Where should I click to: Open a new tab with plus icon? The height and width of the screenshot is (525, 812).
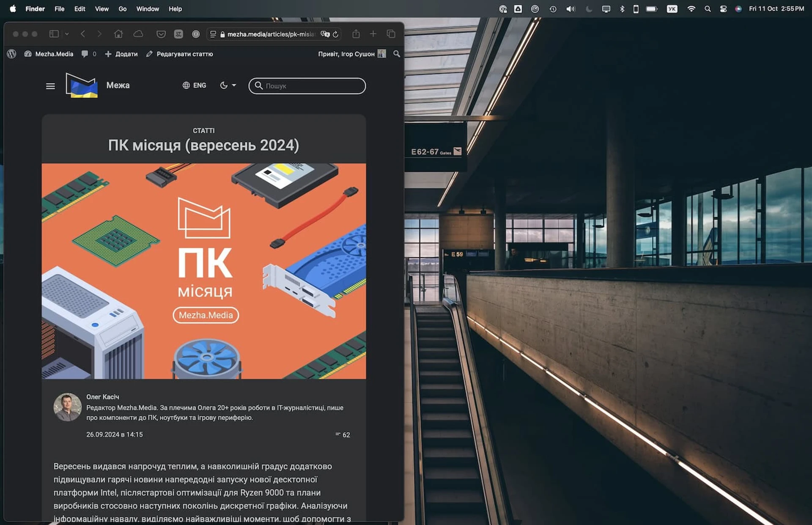(x=373, y=34)
